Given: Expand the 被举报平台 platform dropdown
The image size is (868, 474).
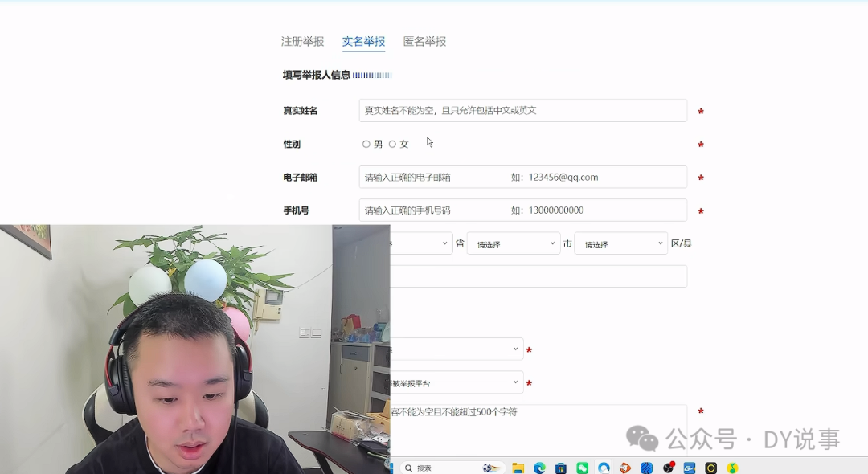Looking at the screenshot, I should [x=457, y=382].
